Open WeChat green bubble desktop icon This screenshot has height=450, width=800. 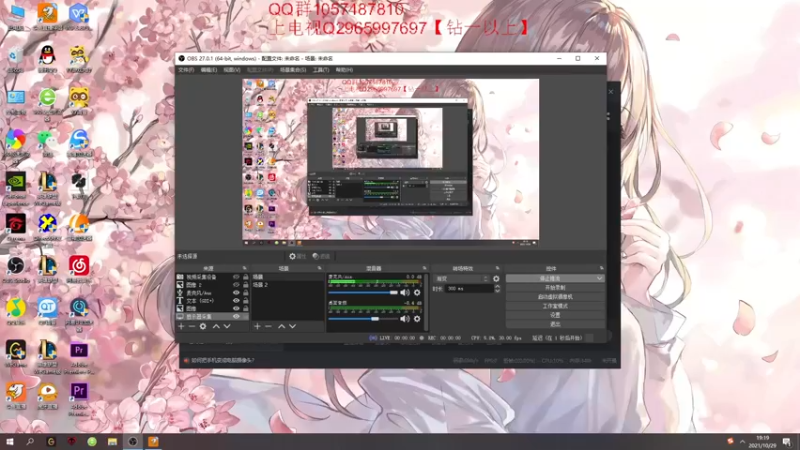(x=47, y=142)
